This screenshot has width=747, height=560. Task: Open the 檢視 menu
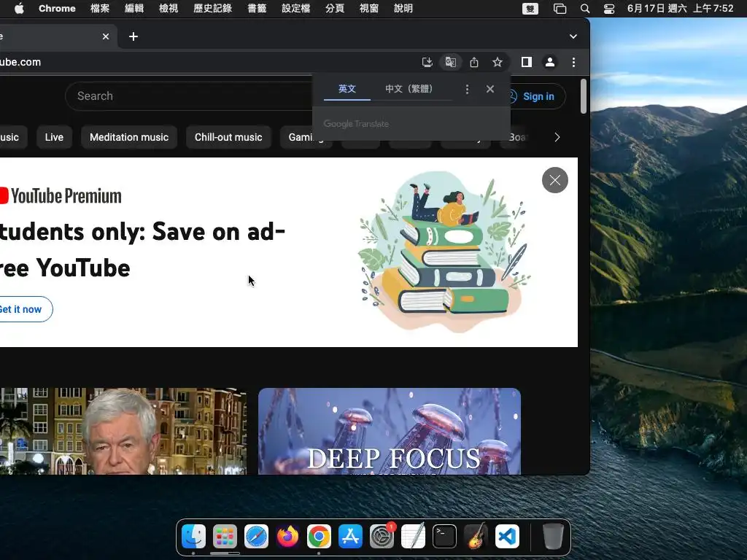pyautogui.click(x=169, y=9)
